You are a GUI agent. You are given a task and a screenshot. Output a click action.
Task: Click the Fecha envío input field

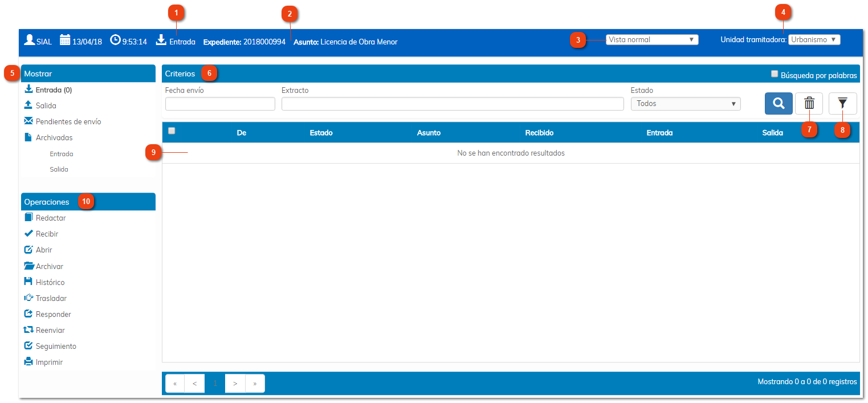click(x=219, y=103)
